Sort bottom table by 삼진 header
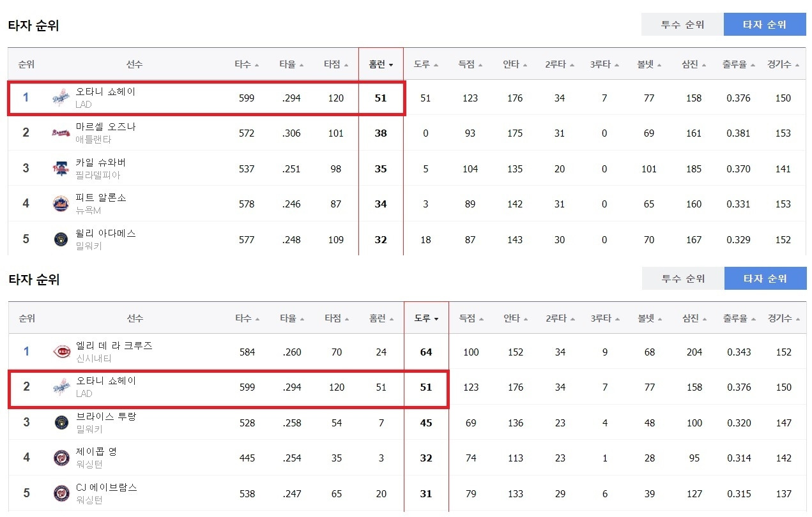The height and width of the screenshot is (517, 812). (x=694, y=318)
